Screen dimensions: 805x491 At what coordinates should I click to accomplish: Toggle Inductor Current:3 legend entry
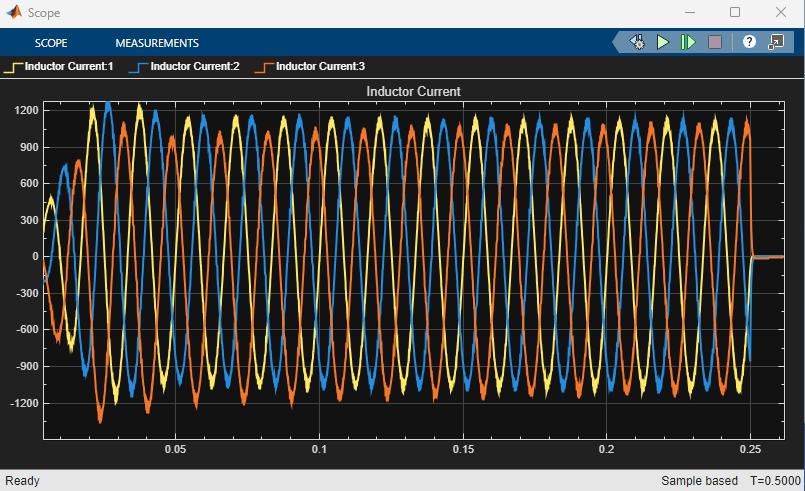[x=320, y=67]
